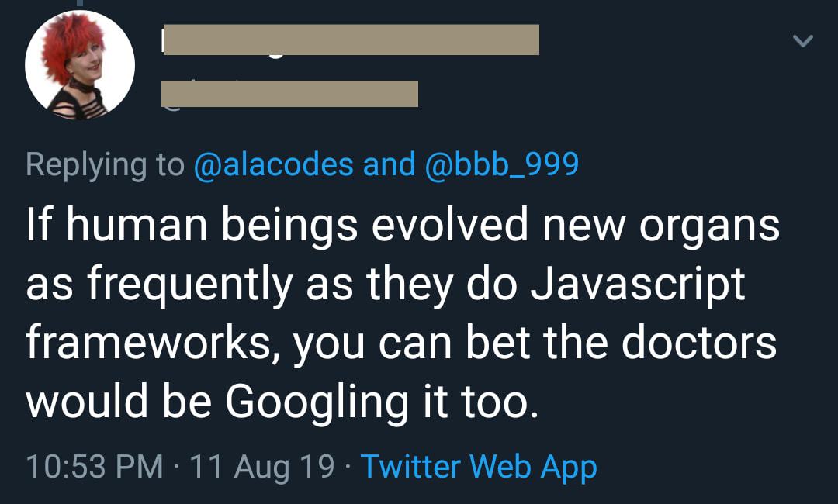Click the Twitter Web App source link
This screenshot has height=504, width=838.
pos(479,466)
